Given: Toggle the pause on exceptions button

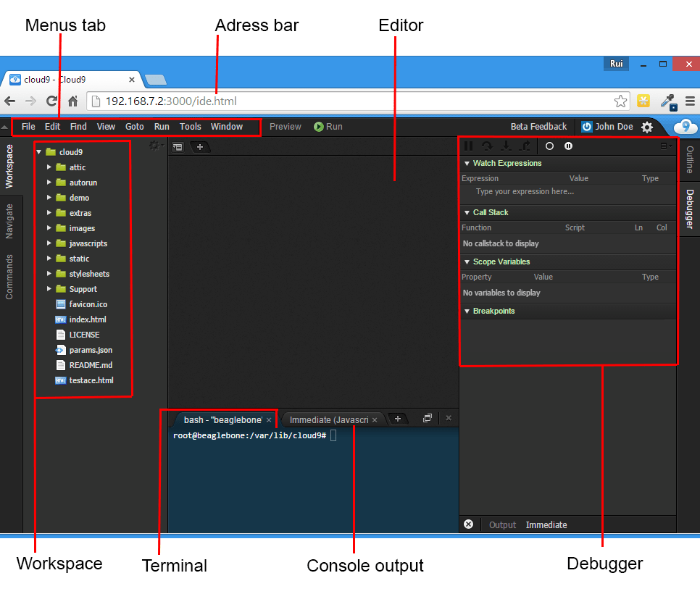Looking at the screenshot, I should (569, 146).
